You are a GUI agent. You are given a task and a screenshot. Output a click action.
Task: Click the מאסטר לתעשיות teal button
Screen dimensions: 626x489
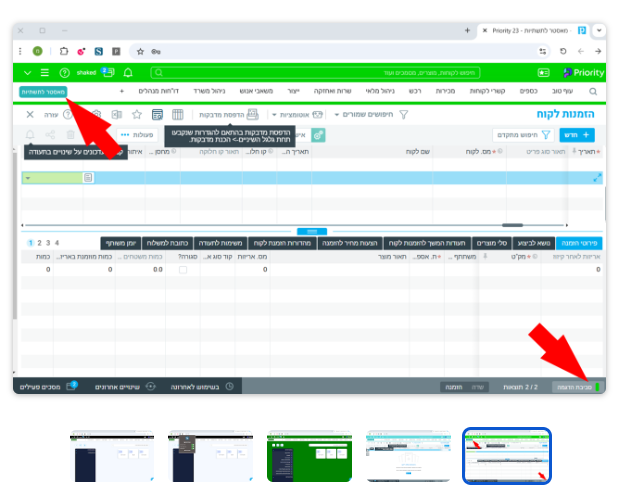pyautogui.click(x=43, y=92)
